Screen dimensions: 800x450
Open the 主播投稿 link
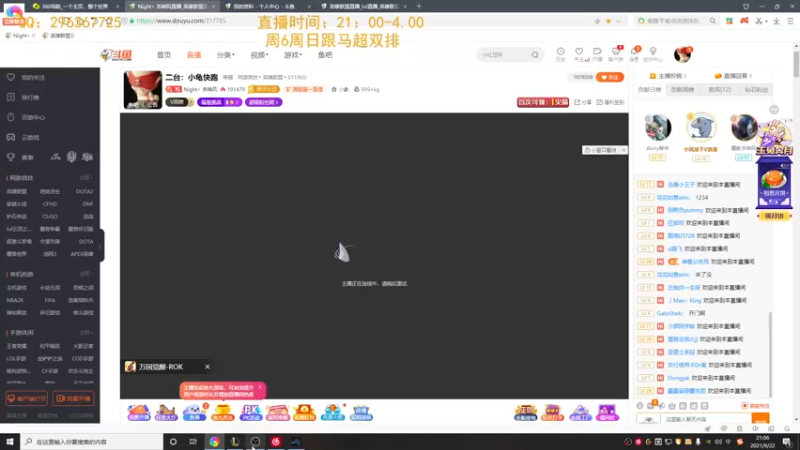click(668, 76)
